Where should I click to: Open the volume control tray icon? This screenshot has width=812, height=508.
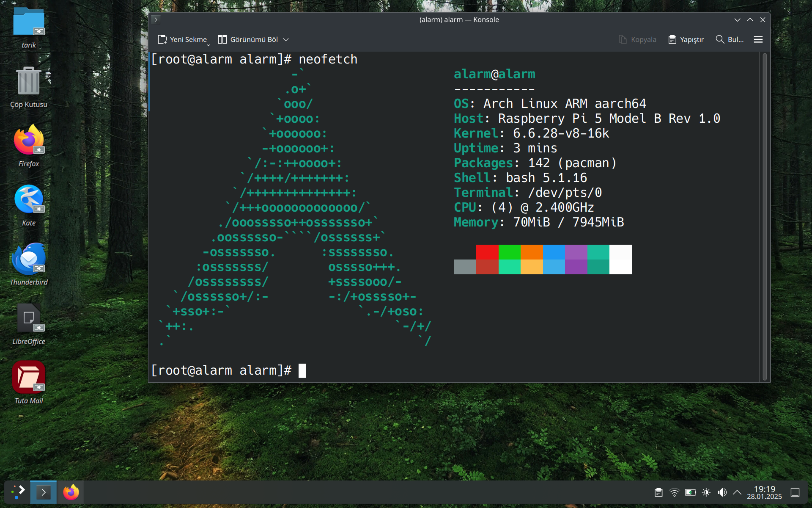coord(722,492)
